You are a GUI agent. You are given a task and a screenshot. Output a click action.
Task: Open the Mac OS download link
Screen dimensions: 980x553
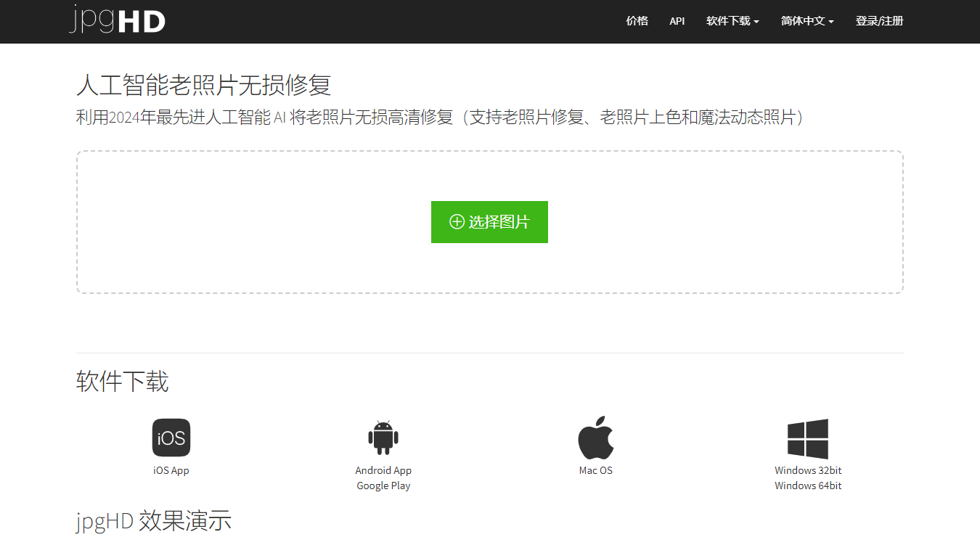pos(596,470)
